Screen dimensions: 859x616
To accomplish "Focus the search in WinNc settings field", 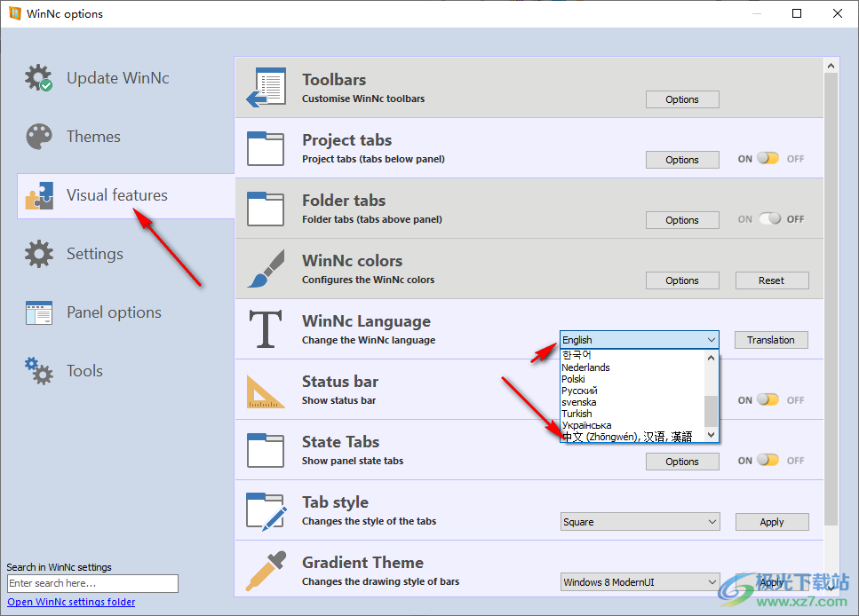I will tap(92, 583).
